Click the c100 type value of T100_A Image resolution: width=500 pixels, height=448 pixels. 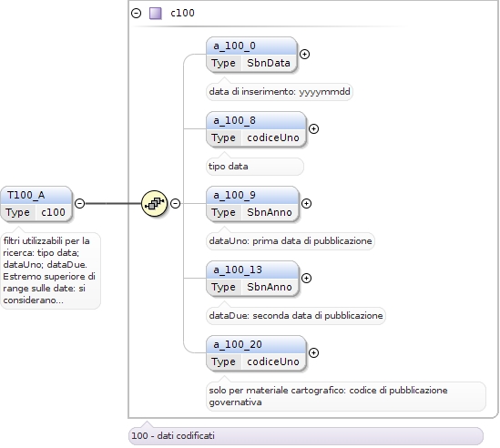pos(53,212)
